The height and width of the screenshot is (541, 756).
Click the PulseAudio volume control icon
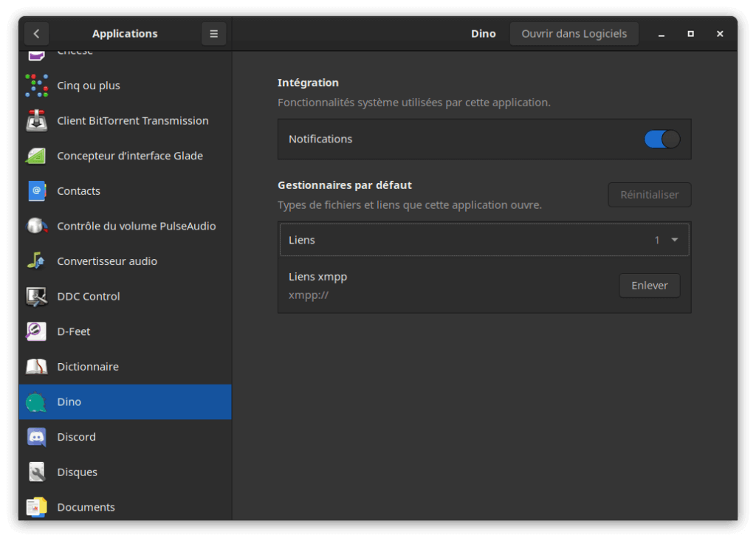click(37, 226)
